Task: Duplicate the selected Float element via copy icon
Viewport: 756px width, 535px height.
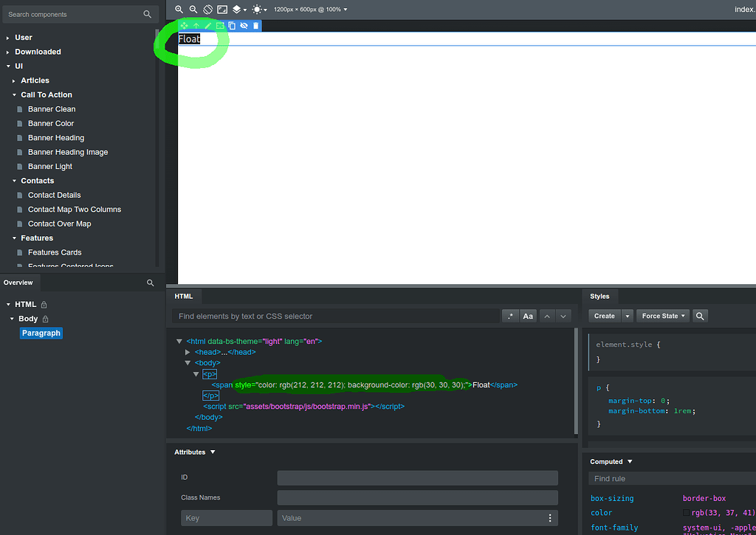Action: (x=231, y=25)
